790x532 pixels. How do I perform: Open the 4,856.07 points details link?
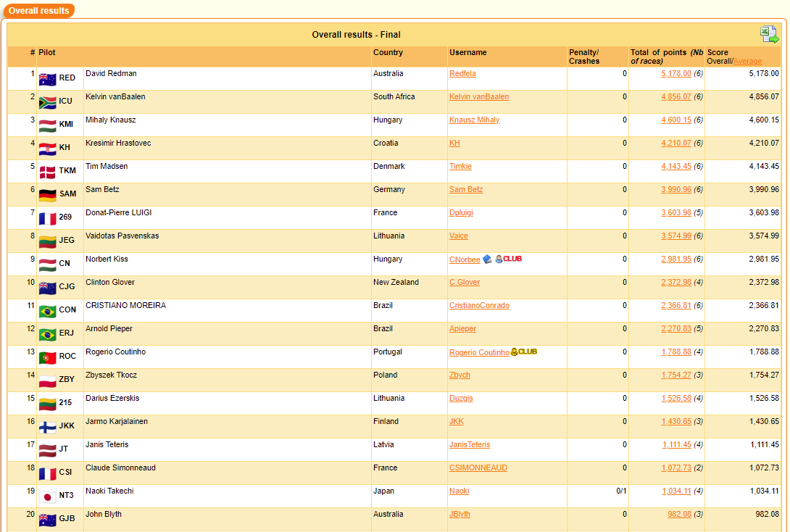click(x=676, y=96)
